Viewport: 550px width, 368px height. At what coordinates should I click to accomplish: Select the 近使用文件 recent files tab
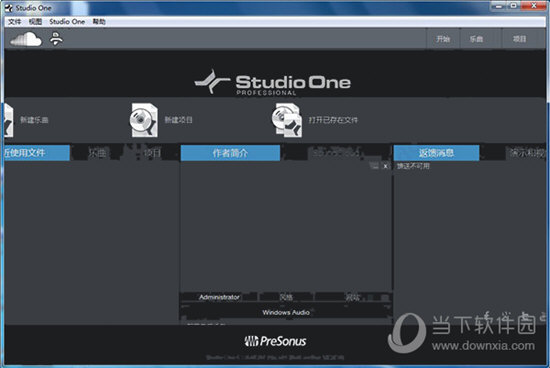pos(37,153)
